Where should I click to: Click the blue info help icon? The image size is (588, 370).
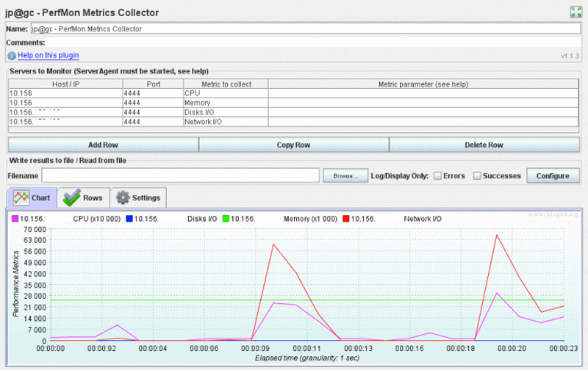pos(12,56)
